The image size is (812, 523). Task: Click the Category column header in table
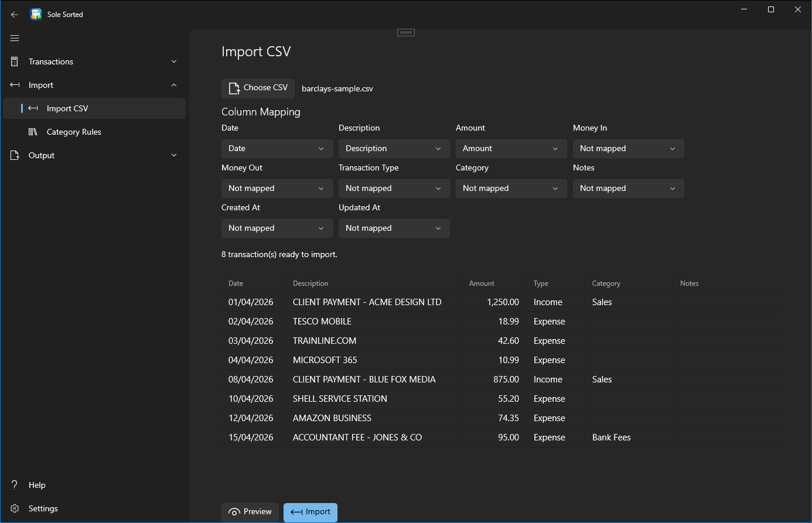(629, 283)
